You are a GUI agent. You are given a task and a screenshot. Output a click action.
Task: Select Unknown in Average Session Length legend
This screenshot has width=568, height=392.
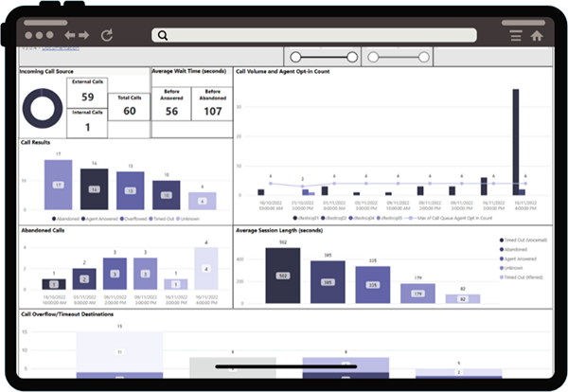click(x=511, y=268)
